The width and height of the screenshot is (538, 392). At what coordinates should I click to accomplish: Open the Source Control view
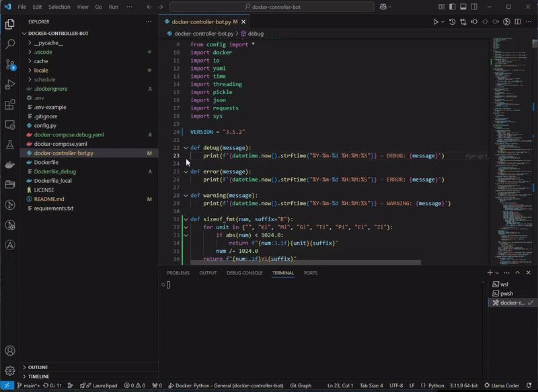click(x=10, y=65)
